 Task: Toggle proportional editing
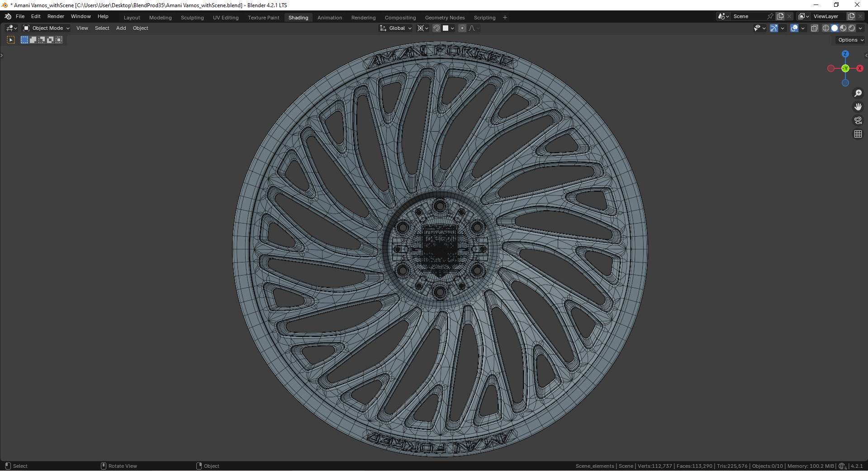pos(462,28)
